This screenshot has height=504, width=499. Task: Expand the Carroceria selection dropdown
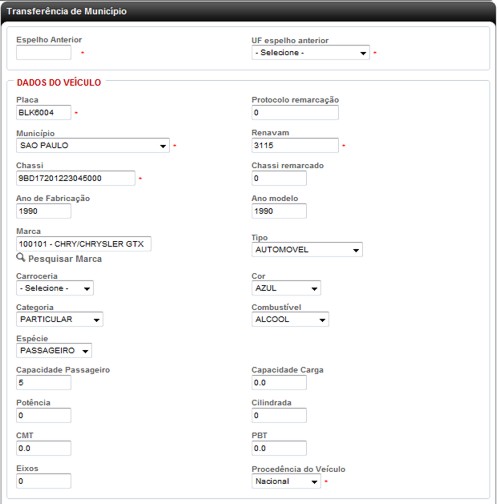point(55,288)
